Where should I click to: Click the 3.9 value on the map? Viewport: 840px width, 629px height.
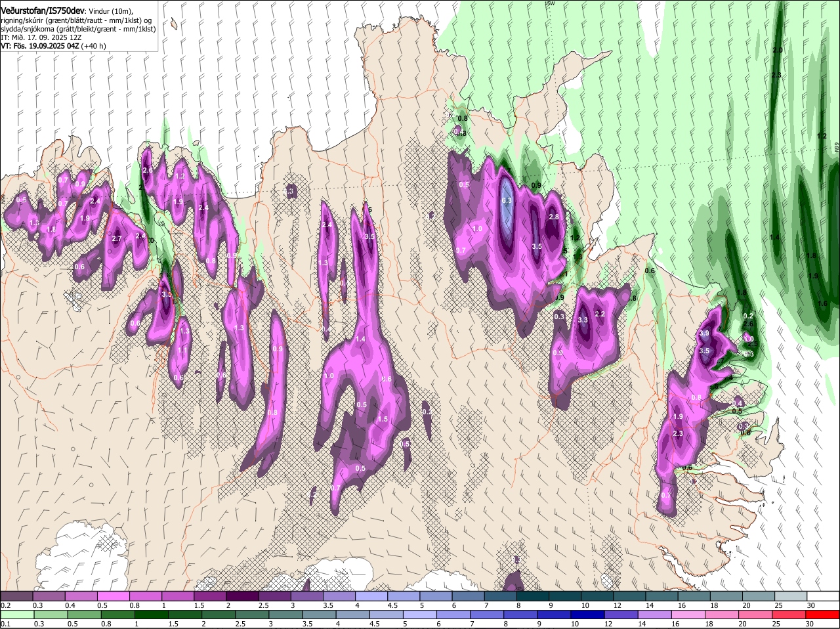pos(705,334)
